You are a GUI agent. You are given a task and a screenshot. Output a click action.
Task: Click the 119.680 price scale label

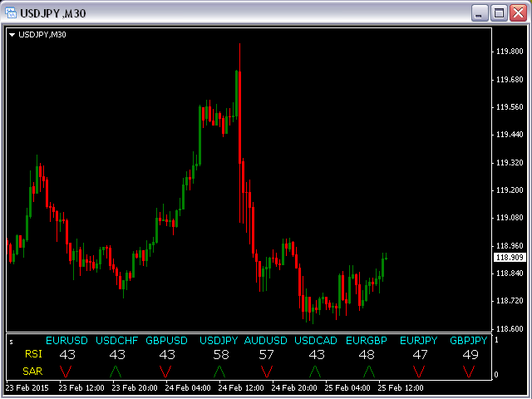click(x=510, y=80)
